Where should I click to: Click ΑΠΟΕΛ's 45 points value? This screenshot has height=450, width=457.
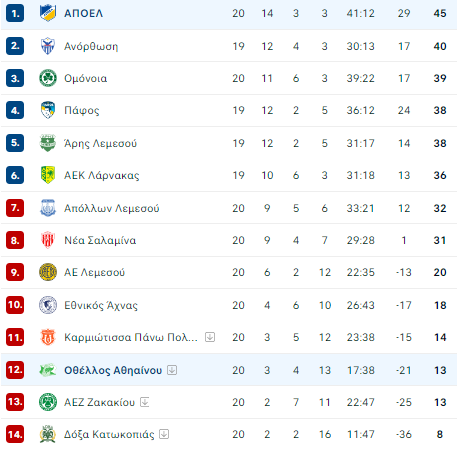(440, 13)
